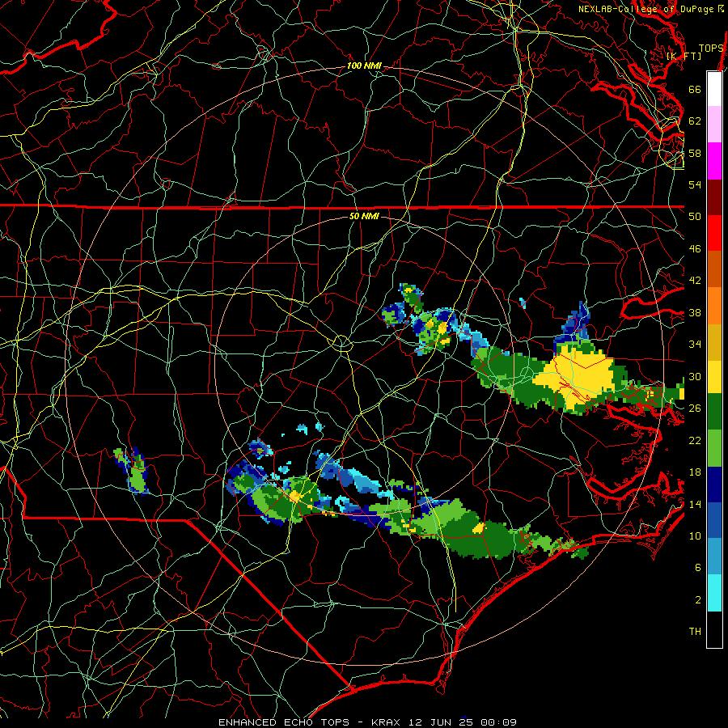Click the 62 legend value
The height and width of the screenshot is (728, 728).
coord(695,121)
